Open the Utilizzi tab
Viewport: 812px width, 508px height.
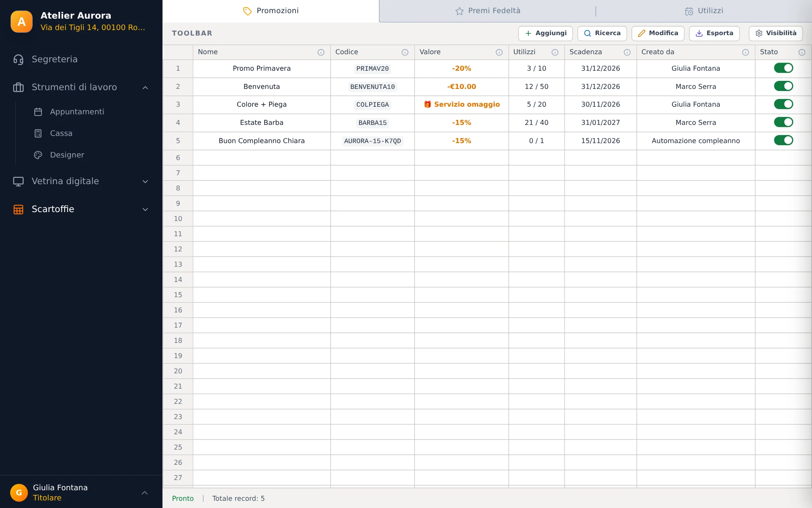click(704, 11)
